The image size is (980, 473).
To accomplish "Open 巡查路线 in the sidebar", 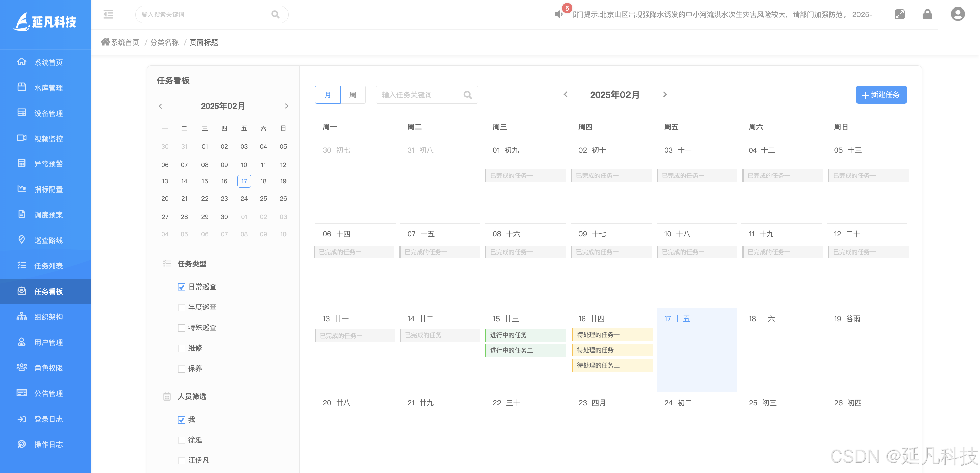I will (48, 240).
